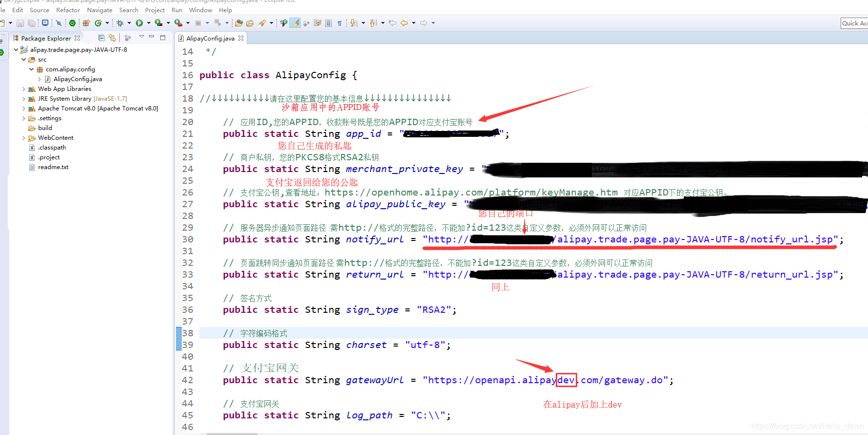The image size is (868, 435).
Task: Collapse the src folder node
Action: pos(23,59)
